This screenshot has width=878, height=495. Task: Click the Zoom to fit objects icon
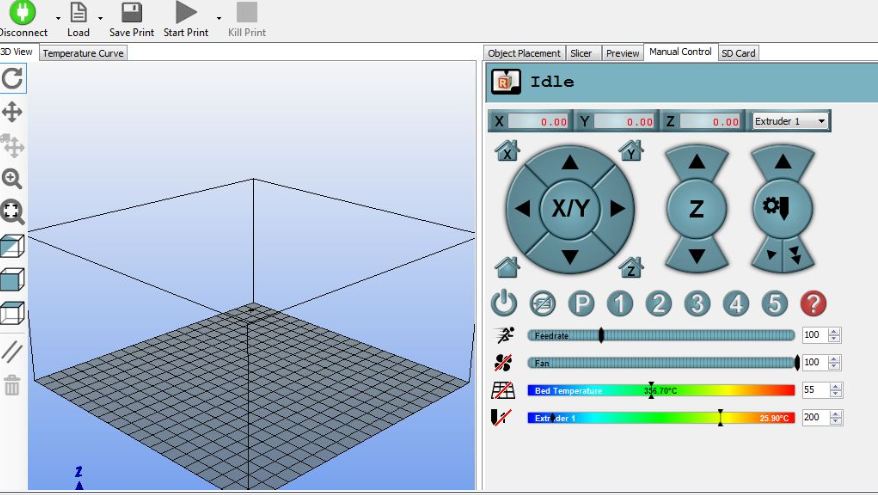(12, 212)
